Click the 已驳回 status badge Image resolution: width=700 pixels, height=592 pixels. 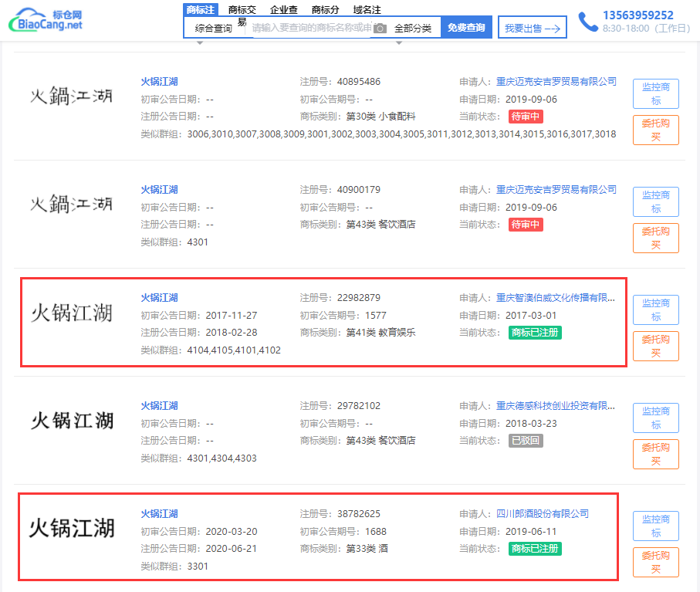pos(526,441)
